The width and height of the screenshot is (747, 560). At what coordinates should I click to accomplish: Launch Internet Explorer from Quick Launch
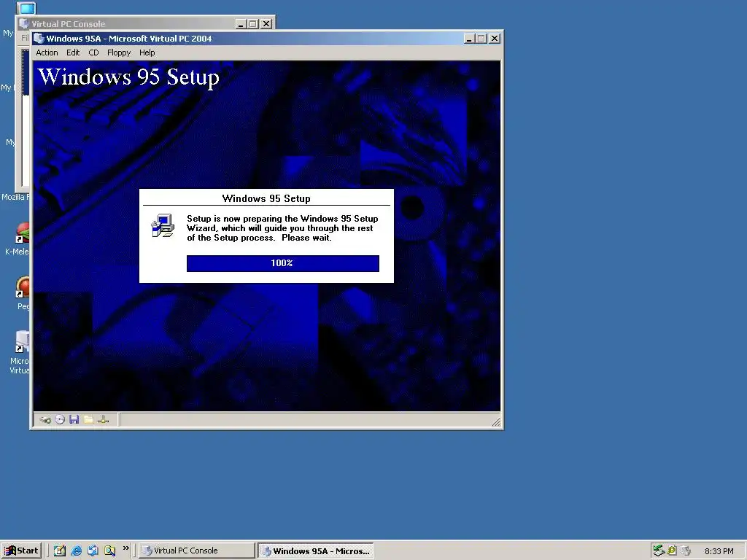pyautogui.click(x=76, y=551)
